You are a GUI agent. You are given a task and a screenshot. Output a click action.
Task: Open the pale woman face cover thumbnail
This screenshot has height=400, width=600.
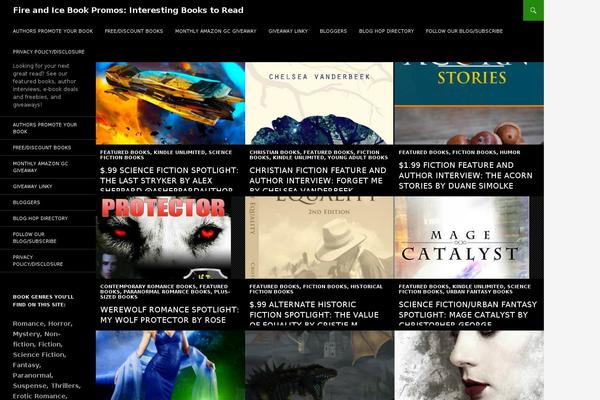tap(469, 365)
